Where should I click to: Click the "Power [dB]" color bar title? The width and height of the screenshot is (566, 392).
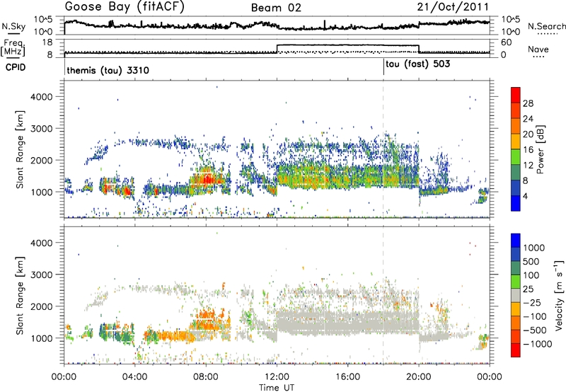click(x=540, y=149)
